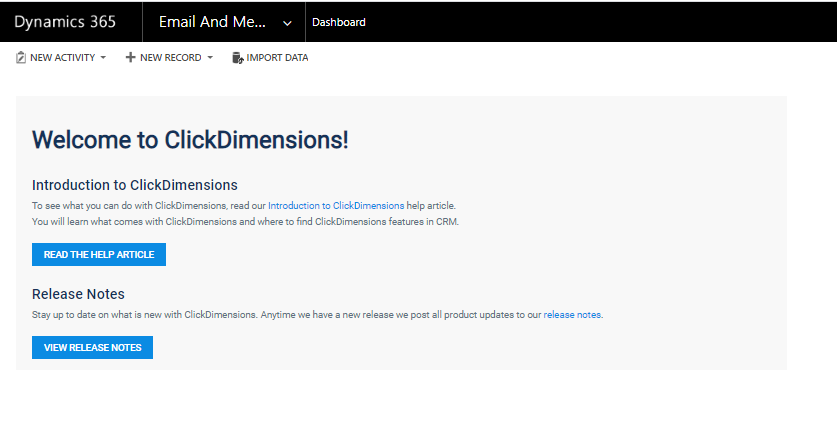This screenshot has height=433, width=837.
Task: Click the IMPORT DATA command label
Action: (x=278, y=58)
